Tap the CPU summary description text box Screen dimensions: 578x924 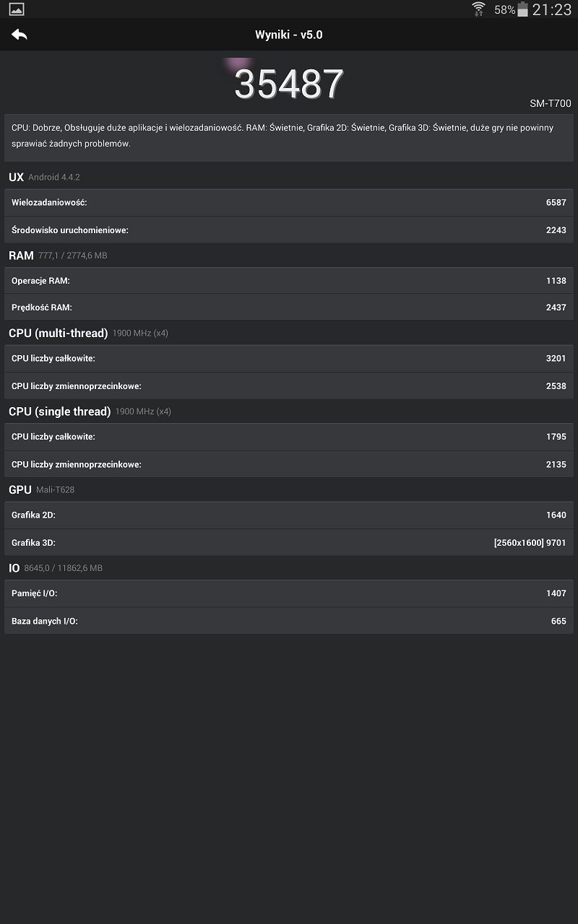289,136
